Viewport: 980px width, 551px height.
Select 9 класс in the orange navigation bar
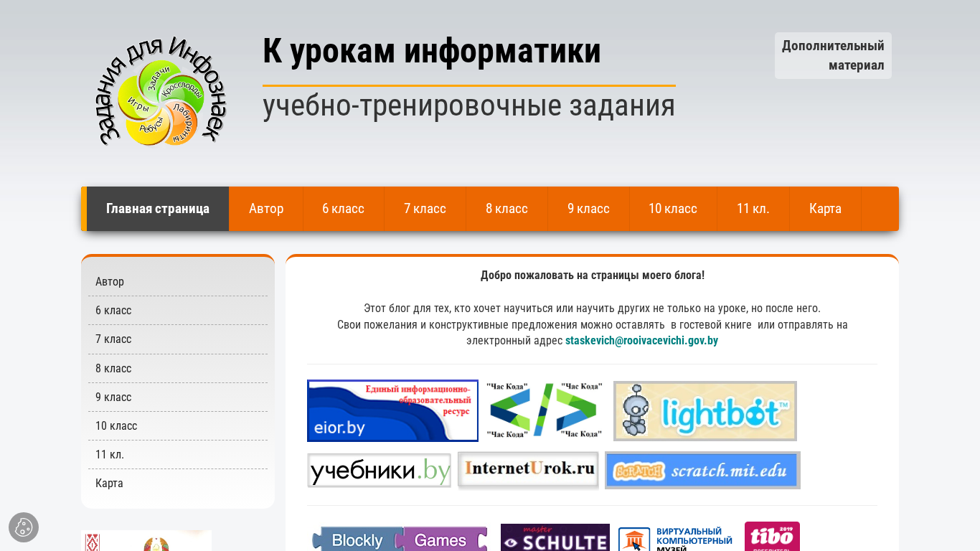[588, 209]
